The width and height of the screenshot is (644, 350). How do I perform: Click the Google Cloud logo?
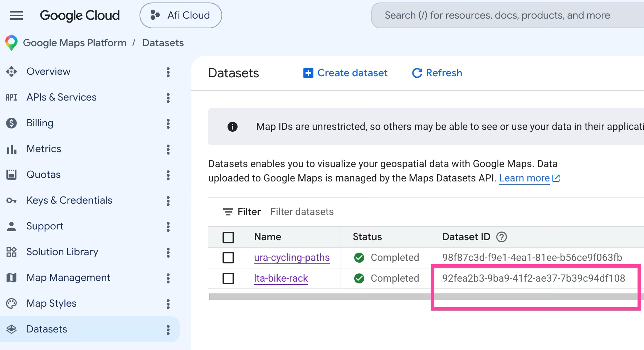(x=80, y=15)
